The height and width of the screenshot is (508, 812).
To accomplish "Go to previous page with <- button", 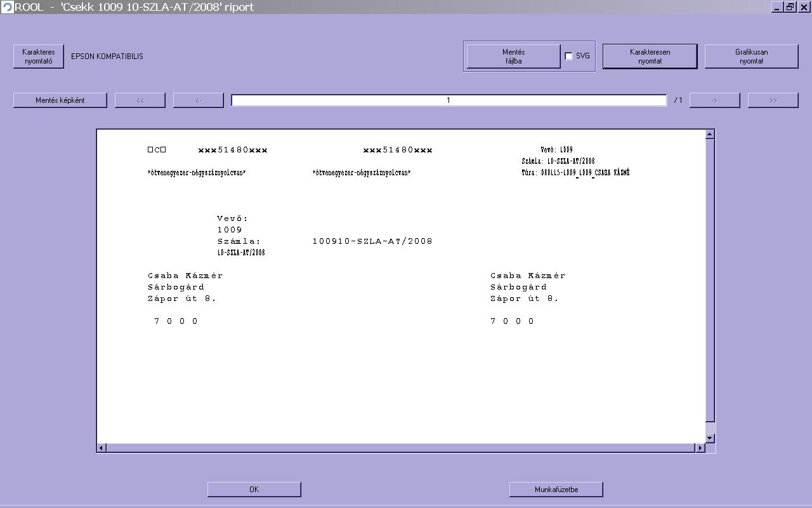I will coord(199,100).
